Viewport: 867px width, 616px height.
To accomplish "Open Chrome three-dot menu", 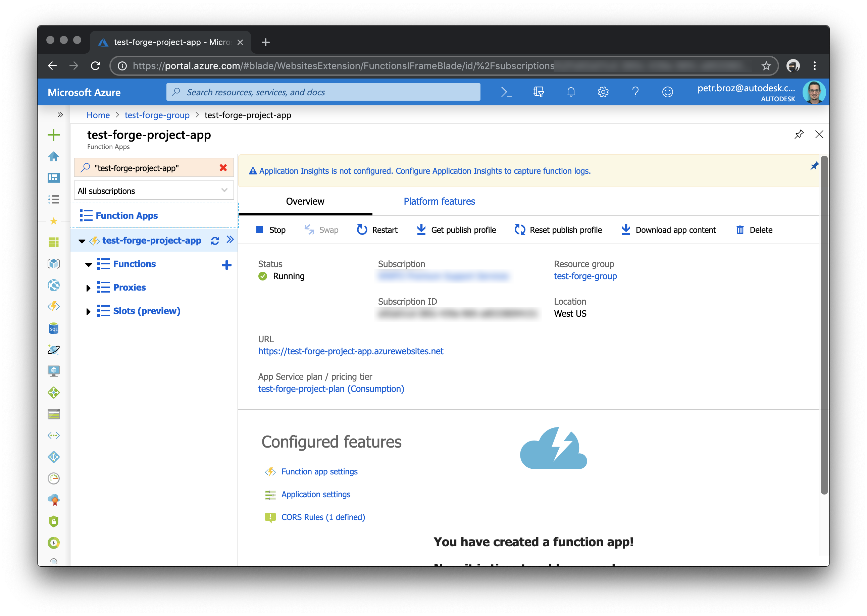I will 814,66.
